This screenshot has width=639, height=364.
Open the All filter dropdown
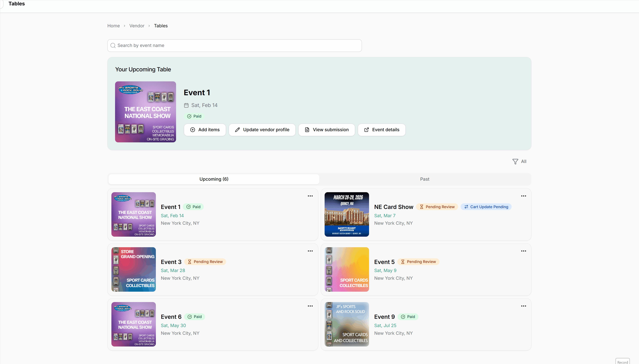[519, 161]
